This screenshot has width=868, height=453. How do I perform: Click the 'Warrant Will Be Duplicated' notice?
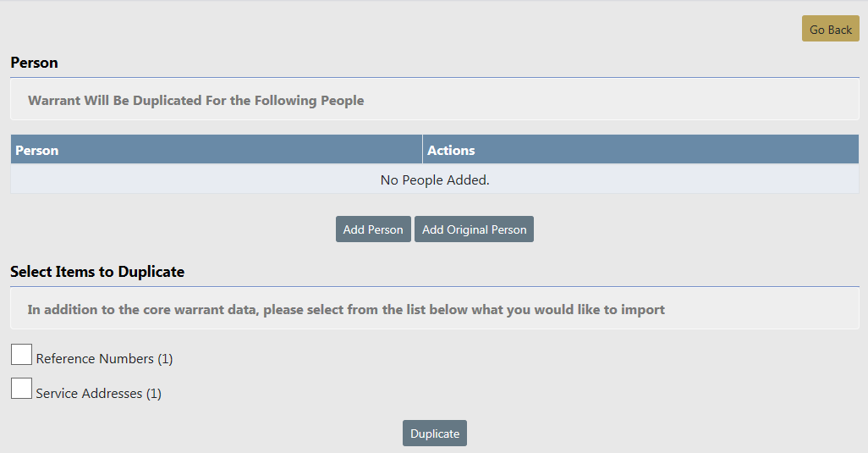pyautogui.click(x=195, y=100)
